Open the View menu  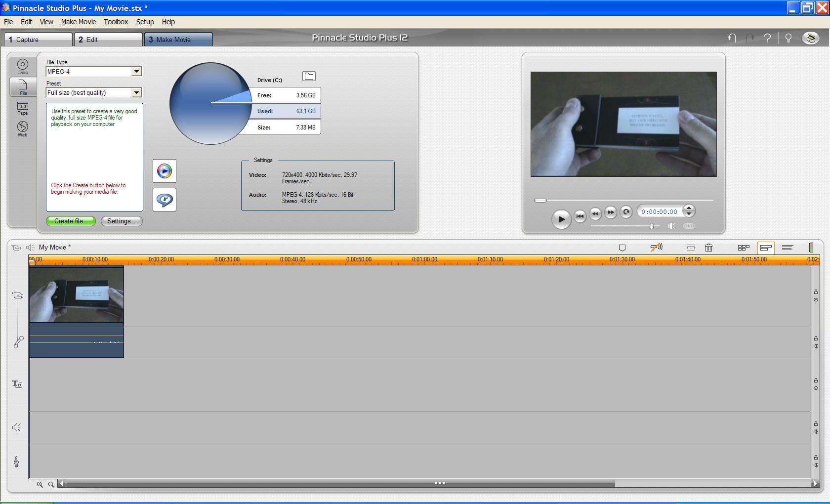[46, 22]
